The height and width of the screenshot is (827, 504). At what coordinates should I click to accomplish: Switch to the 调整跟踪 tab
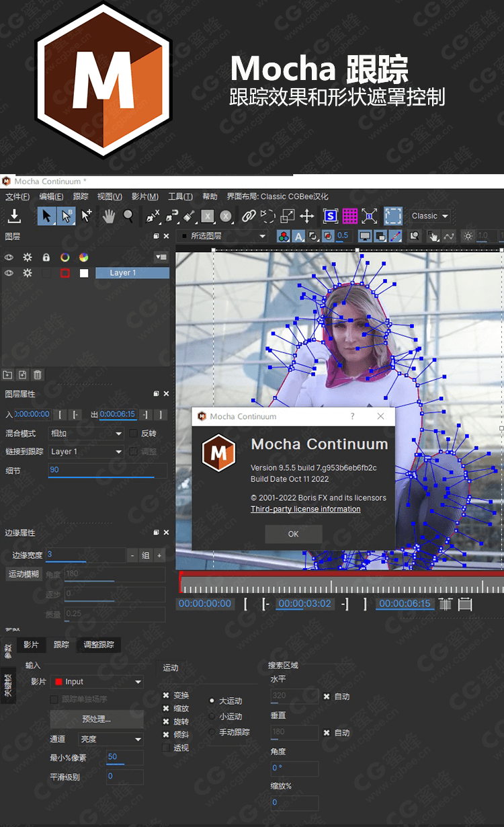pyautogui.click(x=99, y=644)
